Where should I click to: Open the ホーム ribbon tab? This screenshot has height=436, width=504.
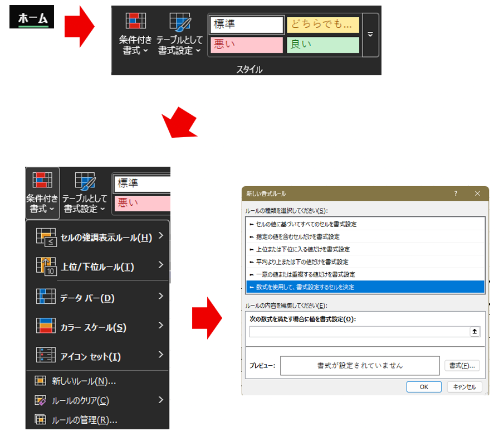point(32,17)
